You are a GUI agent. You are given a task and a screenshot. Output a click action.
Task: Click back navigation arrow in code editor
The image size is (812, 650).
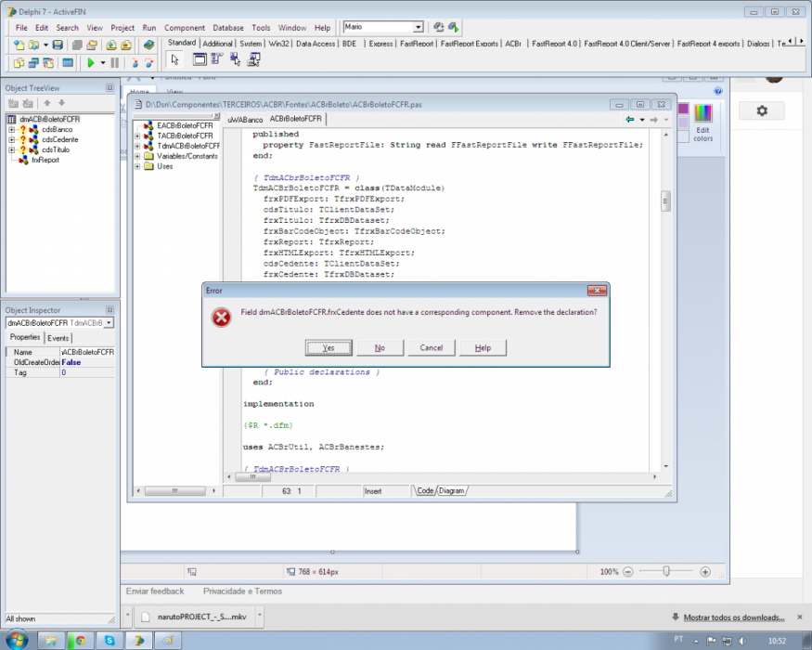[x=630, y=119]
